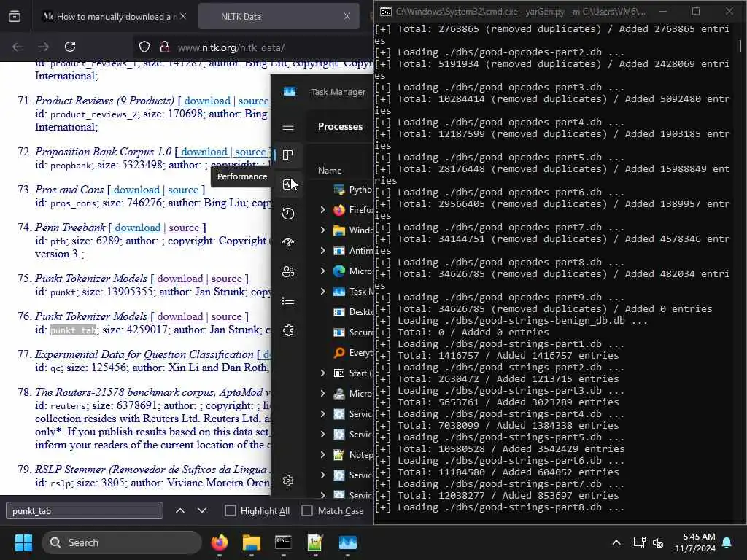
Task: Close the NLTK Data tab
Action: pyautogui.click(x=347, y=16)
